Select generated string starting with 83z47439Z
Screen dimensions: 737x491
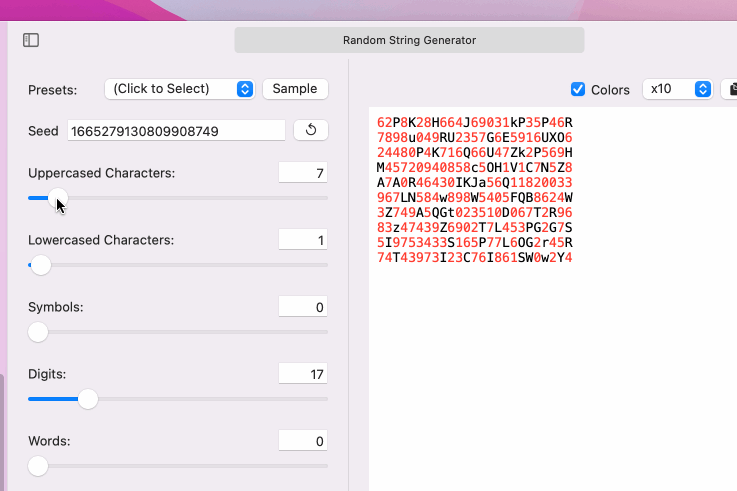[475, 228]
